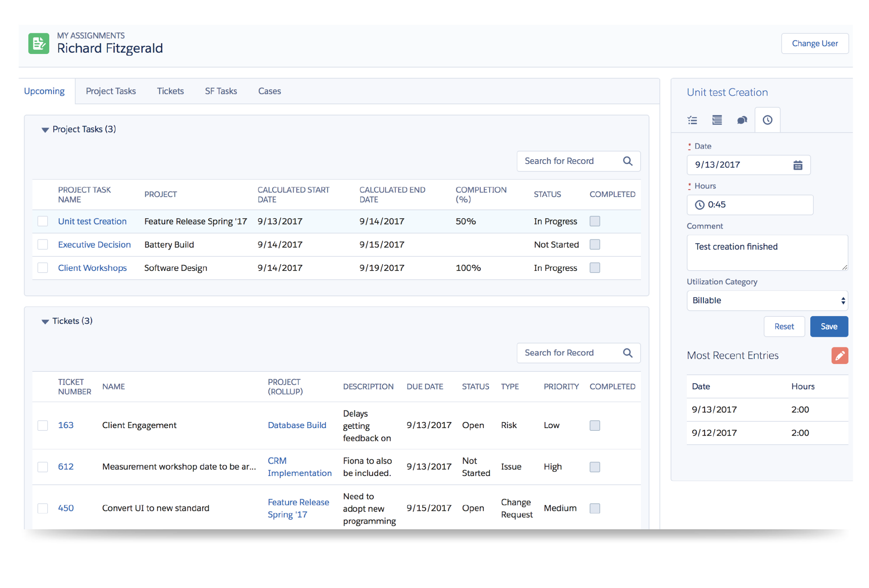
Task: Open the details list icon tab in the side panel
Action: pyautogui.click(x=717, y=120)
